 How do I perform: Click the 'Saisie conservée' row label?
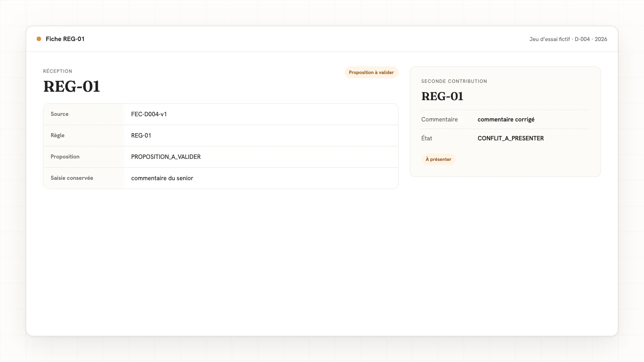click(x=72, y=178)
